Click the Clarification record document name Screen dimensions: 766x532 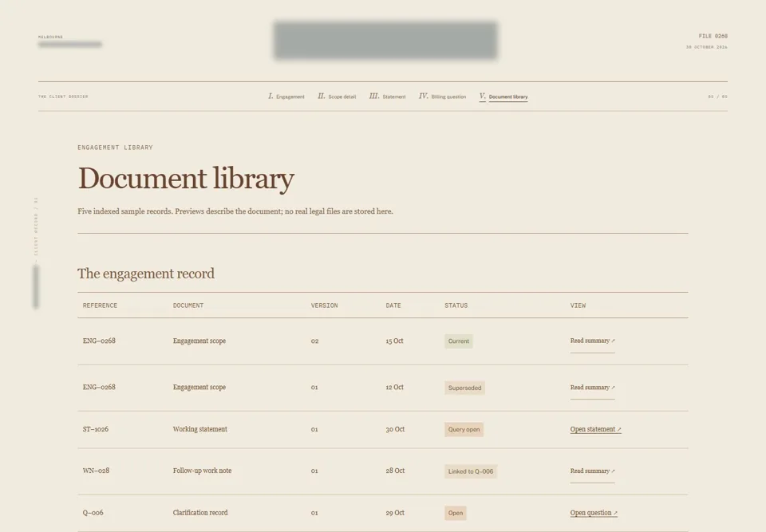point(200,513)
